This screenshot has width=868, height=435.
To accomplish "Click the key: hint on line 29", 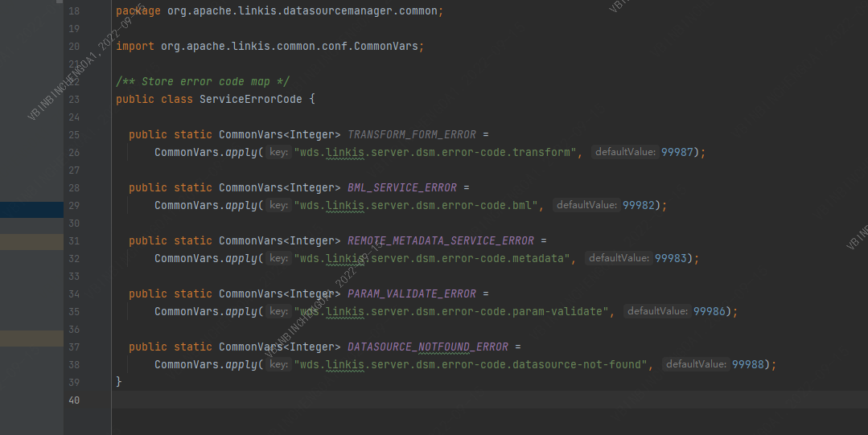I will pyautogui.click(x=278, y=205).
